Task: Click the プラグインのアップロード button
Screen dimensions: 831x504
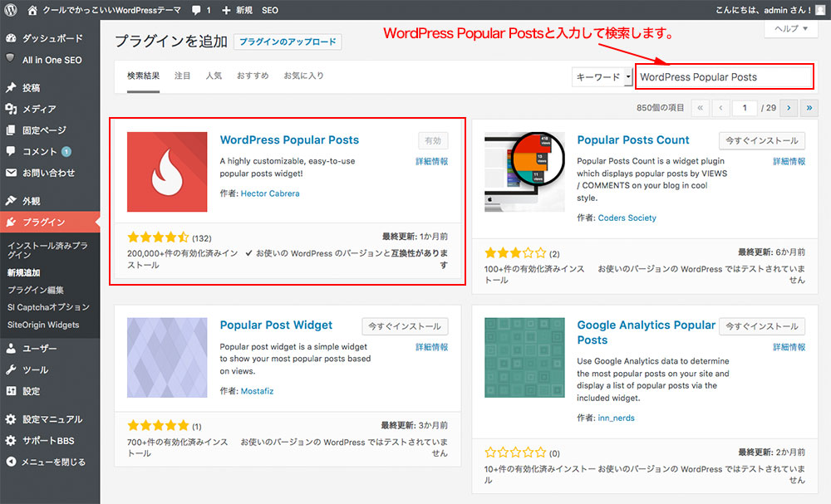Action: pos(288,42)
